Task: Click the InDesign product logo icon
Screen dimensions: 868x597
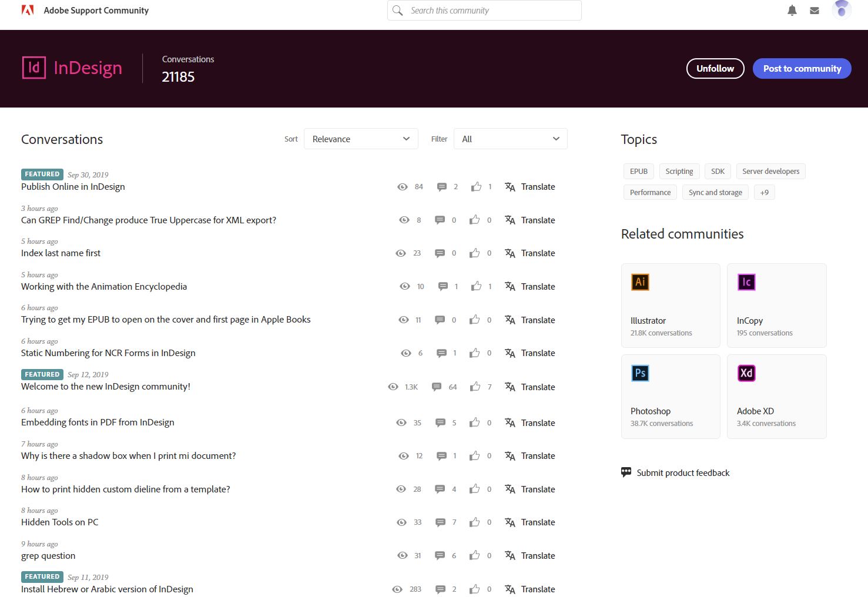Action: [x=33, y=67]
